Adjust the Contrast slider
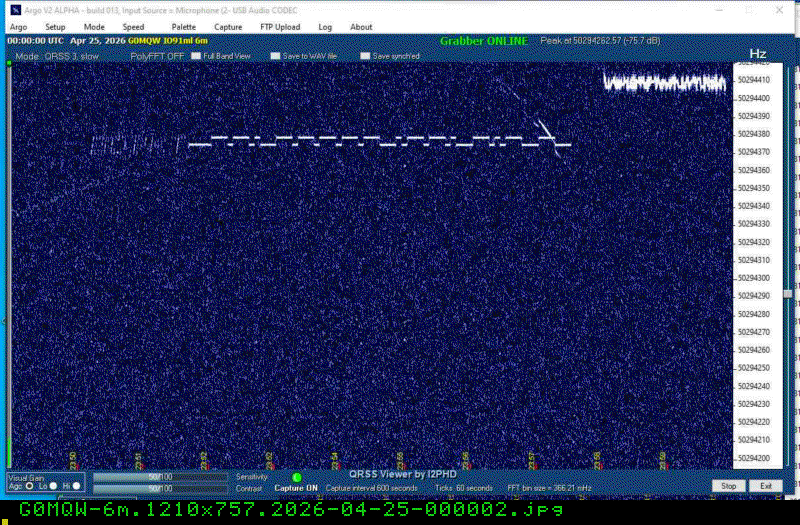This screenshot has height=525, width=800. pyautogui.click(x=160, y=488)
